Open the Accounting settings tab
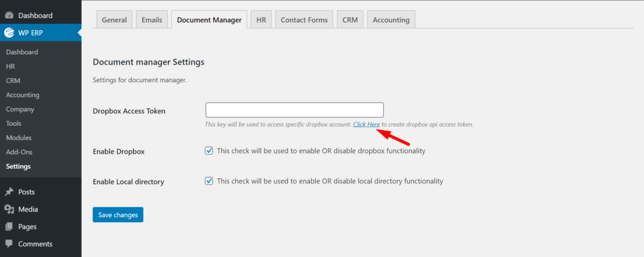The image size is (644, 257). [x=391, y=20]
